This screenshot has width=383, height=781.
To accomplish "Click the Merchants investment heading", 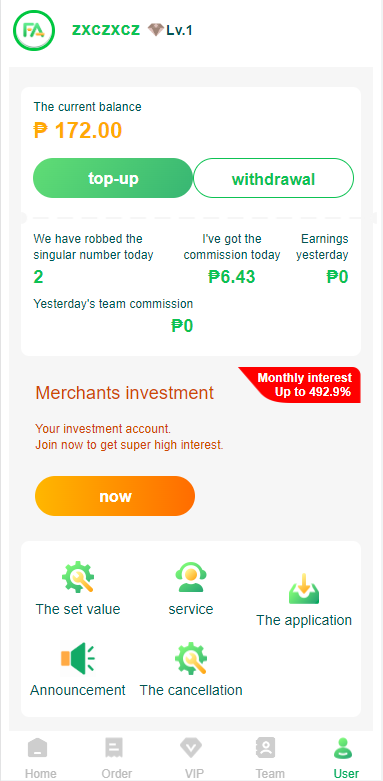I will 125,393.
